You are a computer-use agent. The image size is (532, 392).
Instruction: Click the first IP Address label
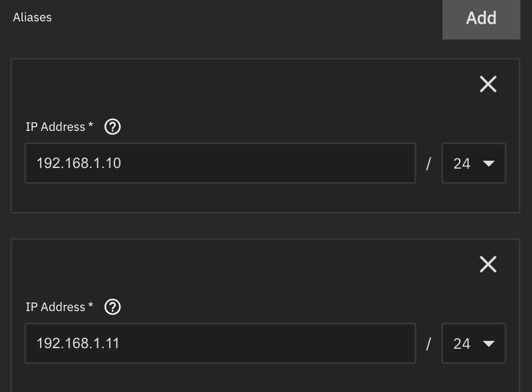[55, 127]
